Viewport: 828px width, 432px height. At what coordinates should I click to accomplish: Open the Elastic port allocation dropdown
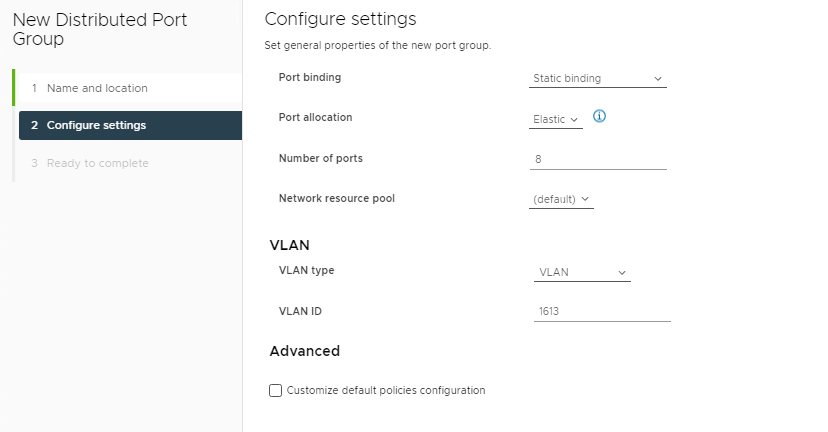556,120
